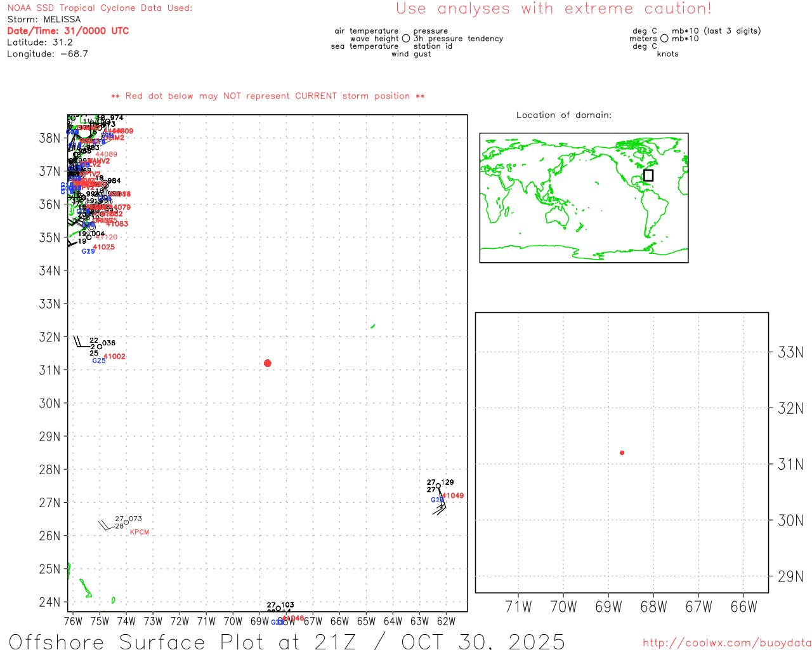Click the blue G25 gust label
This screenshot has height=650, width=812.
tap(99, 361)
